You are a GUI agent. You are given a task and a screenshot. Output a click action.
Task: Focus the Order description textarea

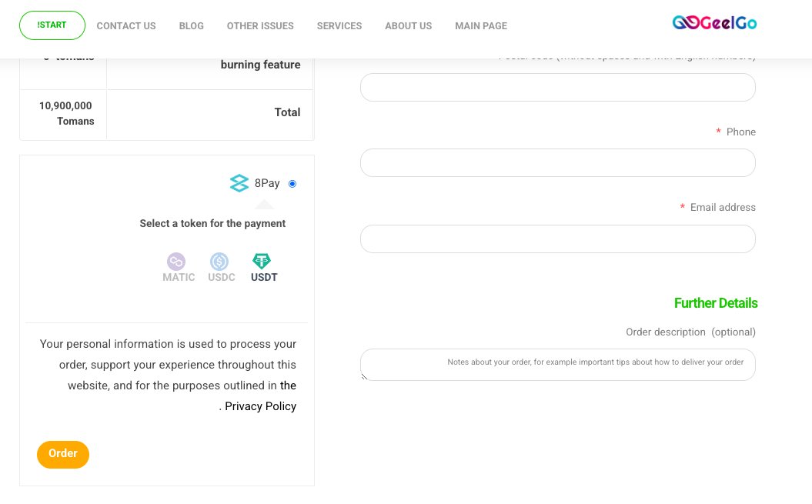click(558, 365)
